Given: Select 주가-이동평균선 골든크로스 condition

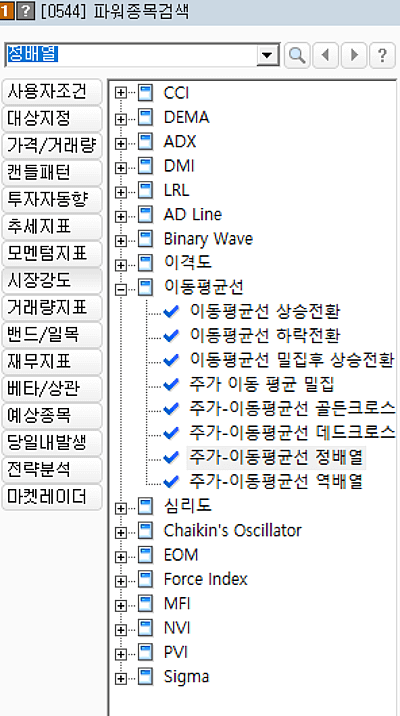Looking at the screenshot, I should [292, 409].
